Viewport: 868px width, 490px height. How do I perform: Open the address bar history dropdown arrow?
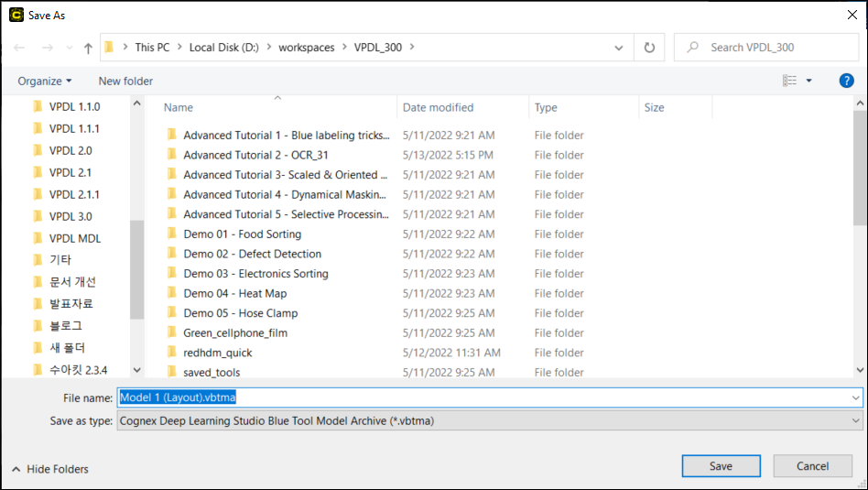620,48
